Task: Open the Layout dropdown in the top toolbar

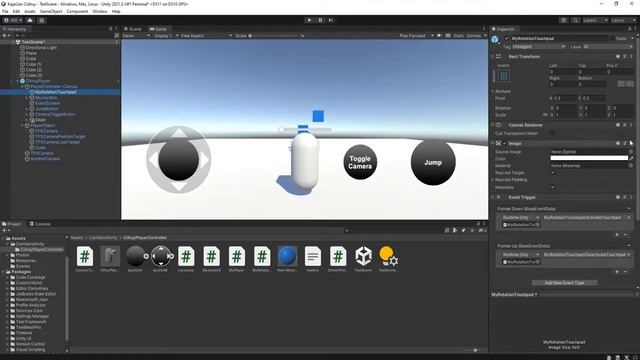Action: [623, 20]
